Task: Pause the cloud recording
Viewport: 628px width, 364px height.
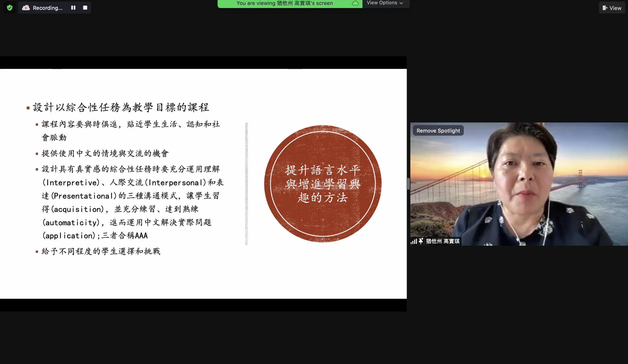Action: pyautogui.click(x=73, y=8)
